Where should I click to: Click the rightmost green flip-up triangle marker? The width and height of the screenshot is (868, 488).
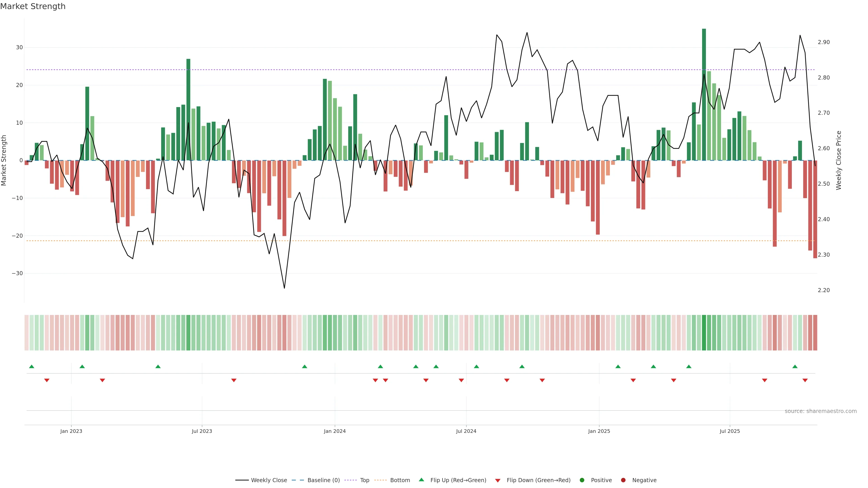tap(795, 366)
